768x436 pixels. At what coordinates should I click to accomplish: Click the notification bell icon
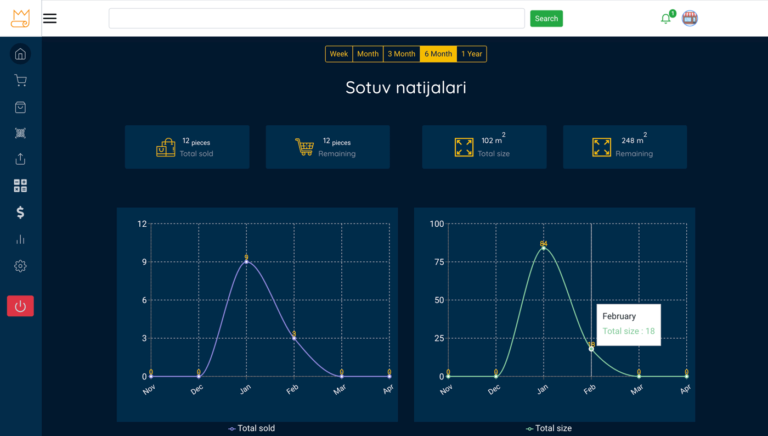pos(666,18)
